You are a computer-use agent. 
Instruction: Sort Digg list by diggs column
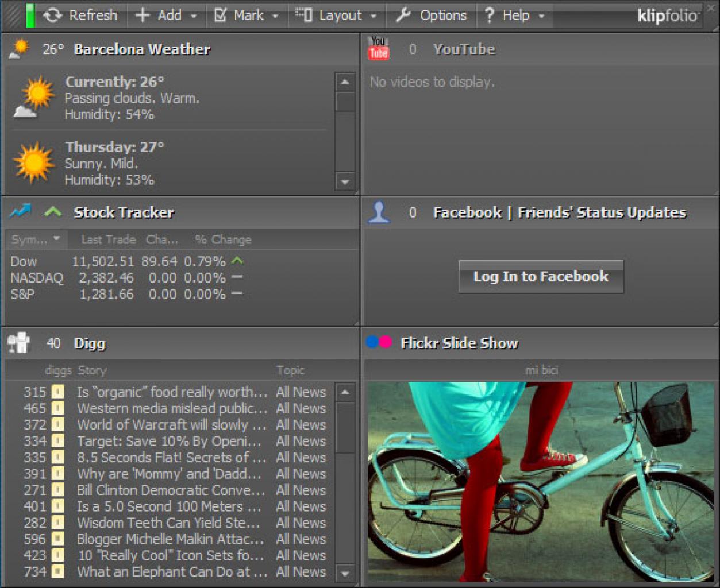58,370
